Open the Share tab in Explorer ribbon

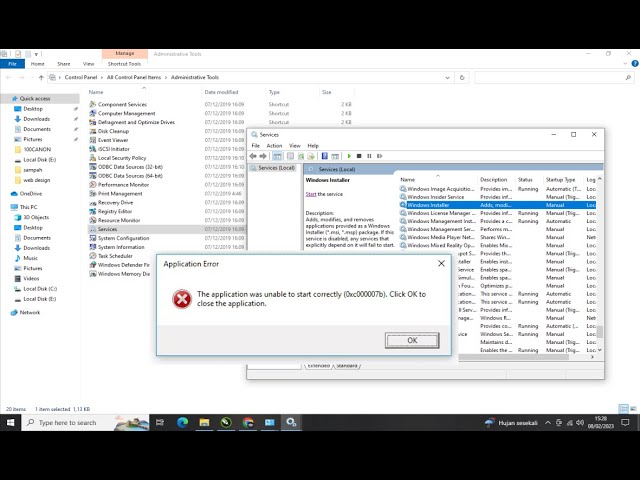point(64,64)
